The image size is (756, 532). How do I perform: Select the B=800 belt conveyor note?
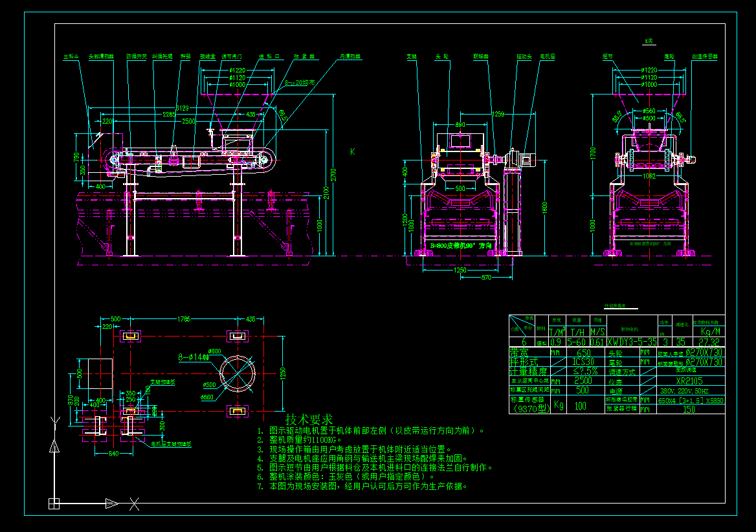coord(461,246)
